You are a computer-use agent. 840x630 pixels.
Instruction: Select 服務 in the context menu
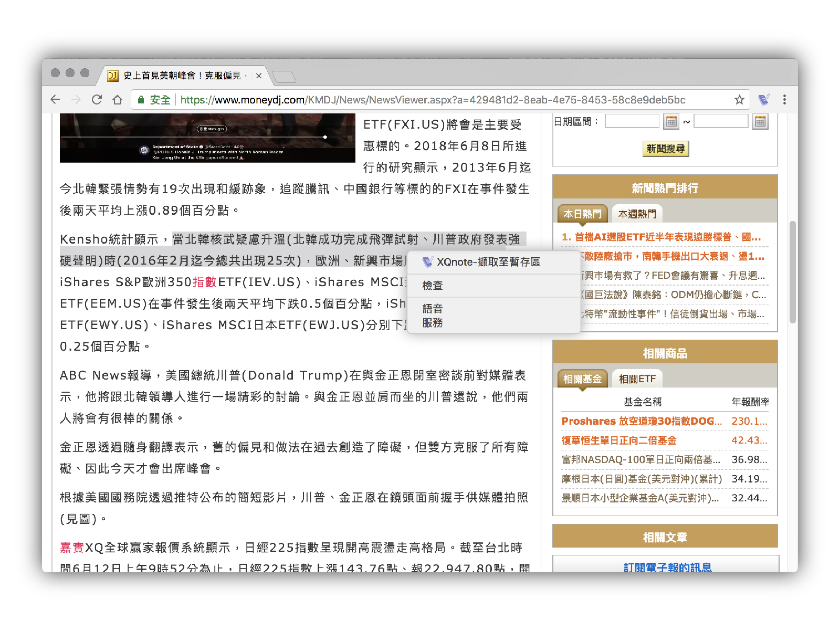point(493,323)
